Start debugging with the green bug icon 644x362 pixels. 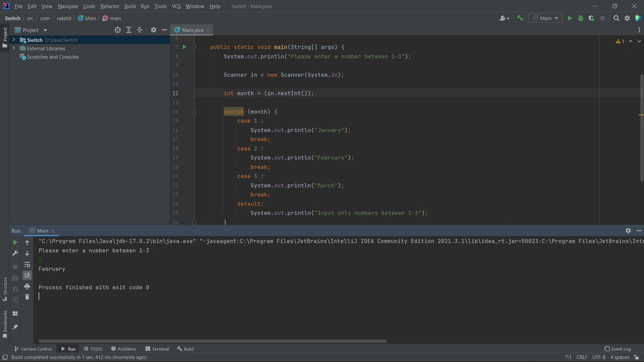tap(580, 18)
